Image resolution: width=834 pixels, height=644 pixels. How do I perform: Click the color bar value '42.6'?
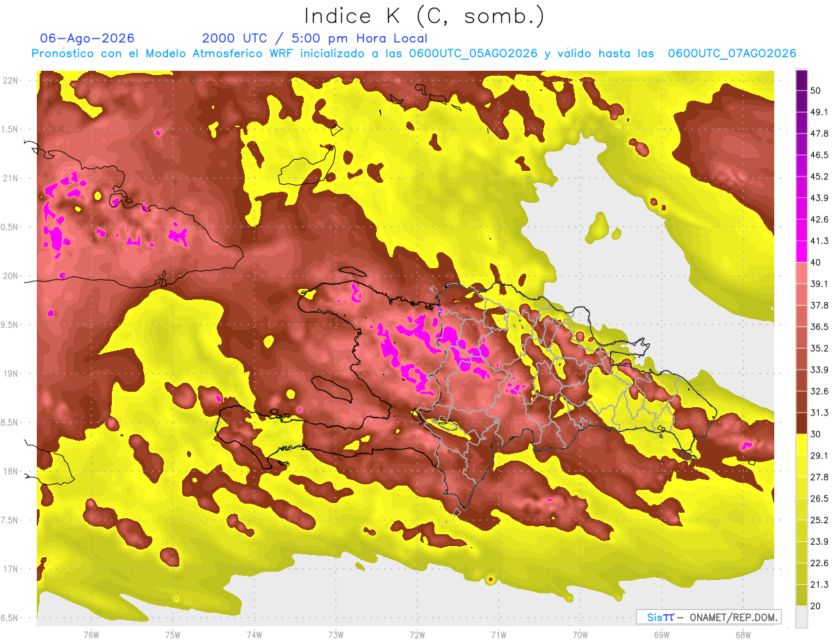tap(819, 220)
